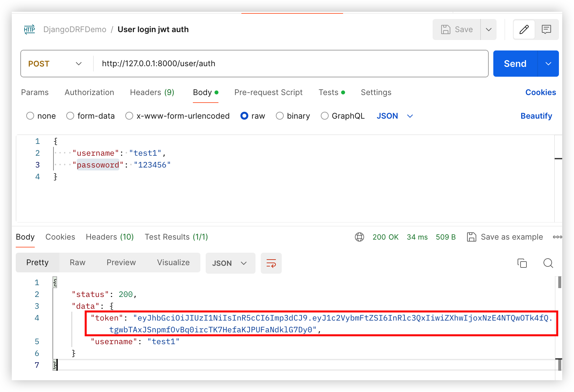Switch to the Authorization tab

click(x=89, y=92)
